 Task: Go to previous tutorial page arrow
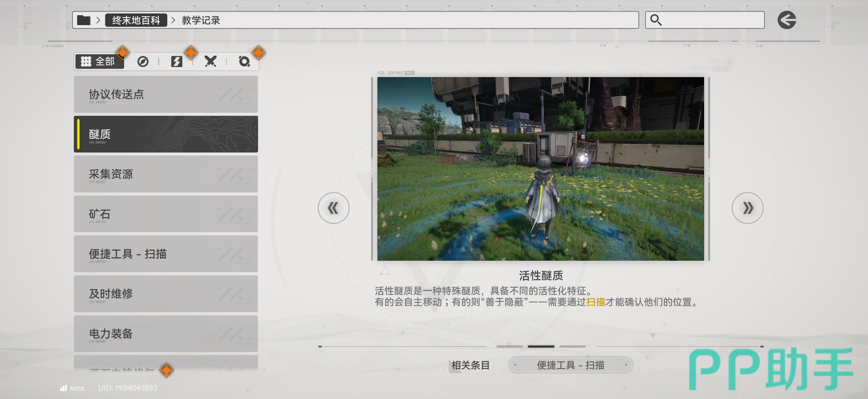click(333, 208)
